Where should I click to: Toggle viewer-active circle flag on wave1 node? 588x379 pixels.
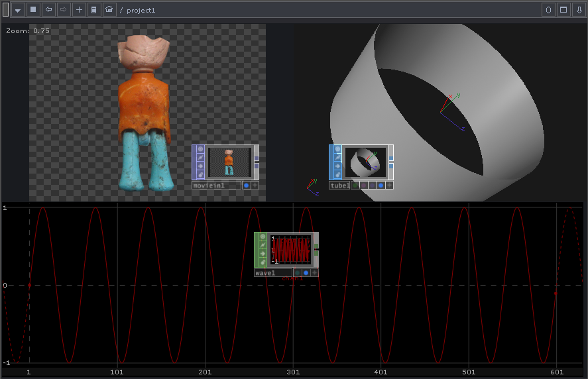pyautogui.click(x=263, y=237)
